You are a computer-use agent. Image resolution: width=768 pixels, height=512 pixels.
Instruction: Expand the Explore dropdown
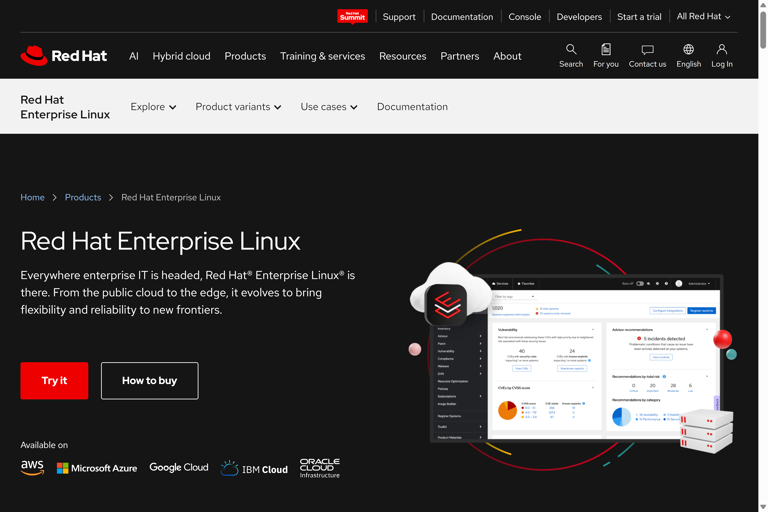click(x=153, y=107)
